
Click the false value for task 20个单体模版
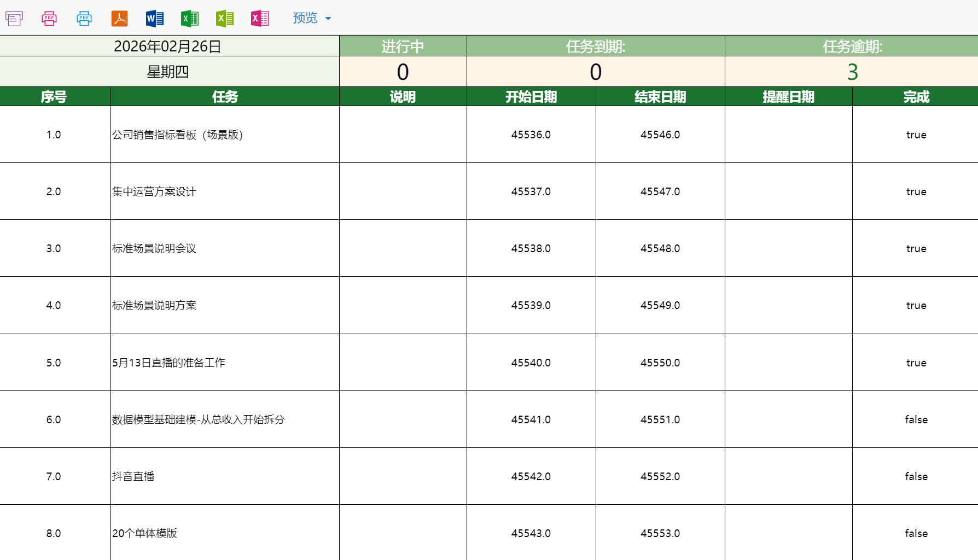[x=916, y=533]
